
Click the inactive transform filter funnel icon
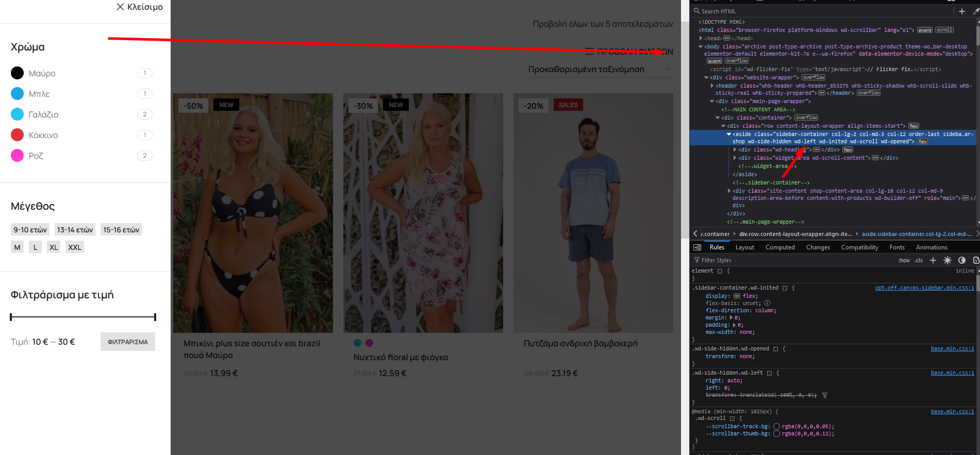pos(825,395)
